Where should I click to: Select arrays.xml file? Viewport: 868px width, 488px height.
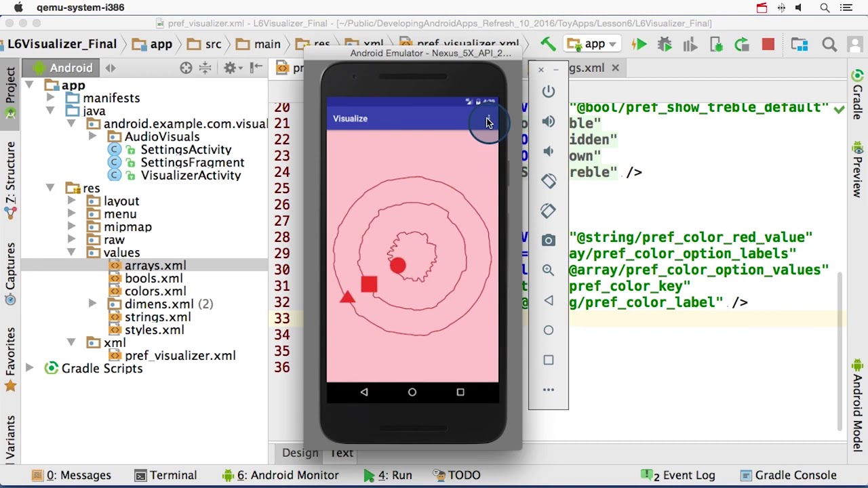(155, 266)
